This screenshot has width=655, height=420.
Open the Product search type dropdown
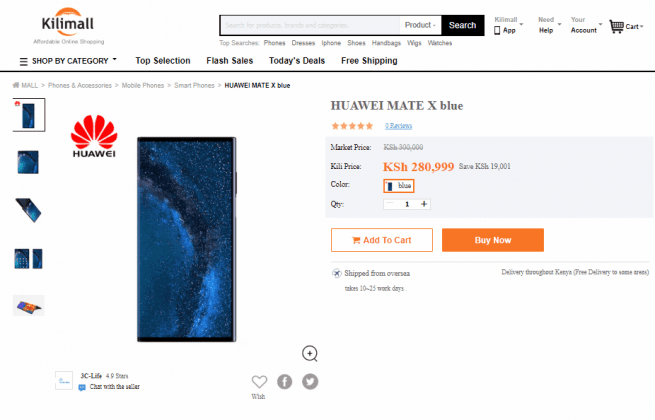pos(420,25)
